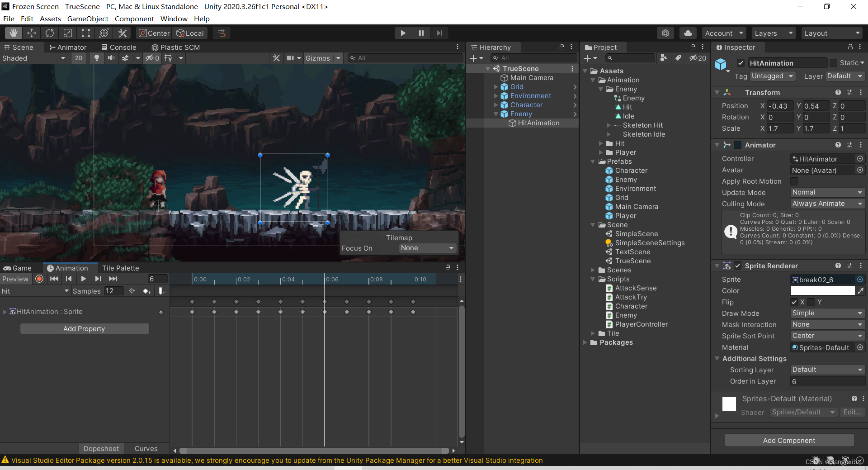
Task: Select the Rect tool
Action: [86, 33]
